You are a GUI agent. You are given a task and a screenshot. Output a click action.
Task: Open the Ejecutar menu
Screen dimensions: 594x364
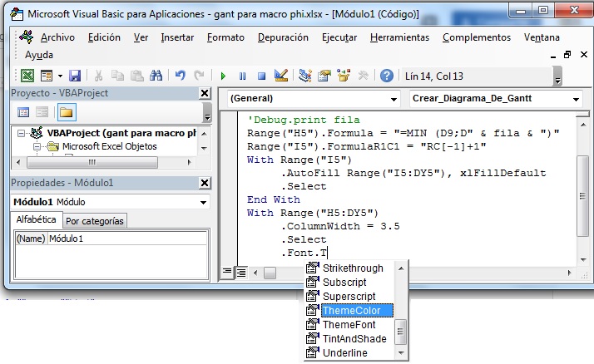click(x=339, y=37)
